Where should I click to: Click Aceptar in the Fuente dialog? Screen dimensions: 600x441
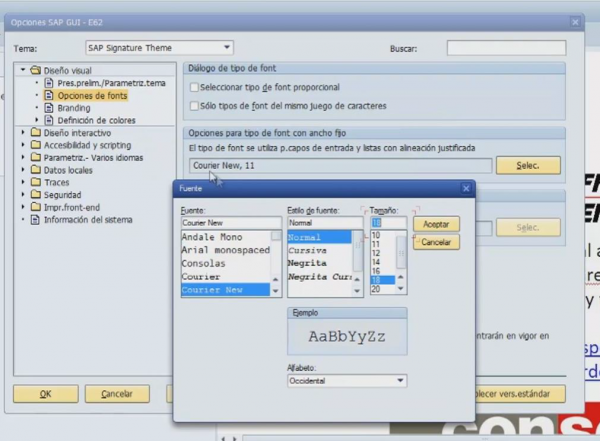click(x=436, y=224)
